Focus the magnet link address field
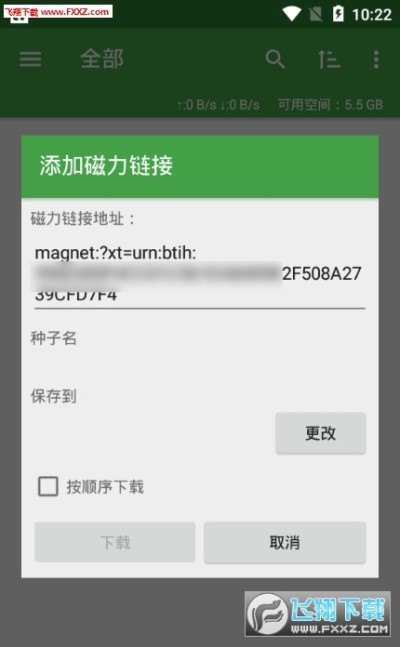 click(200, 274)
